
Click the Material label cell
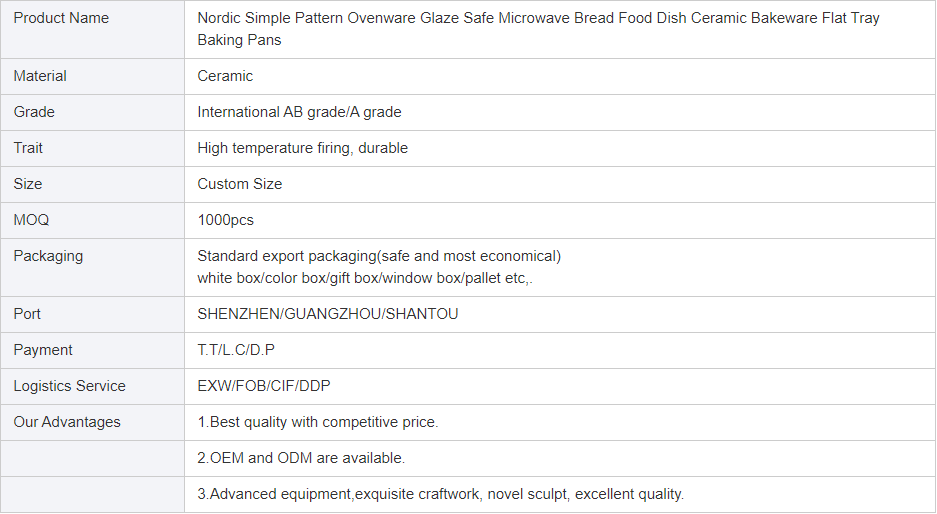[93, 77]
